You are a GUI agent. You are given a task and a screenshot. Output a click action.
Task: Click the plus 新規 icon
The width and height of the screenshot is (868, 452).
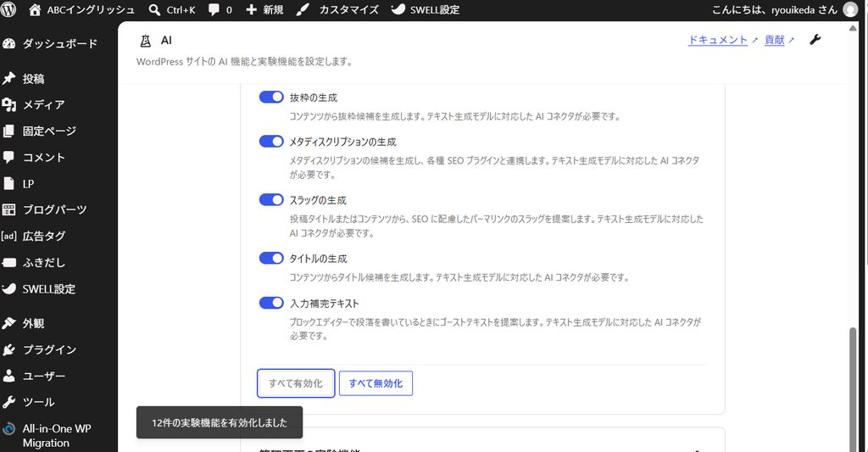(x=251, y=9)
